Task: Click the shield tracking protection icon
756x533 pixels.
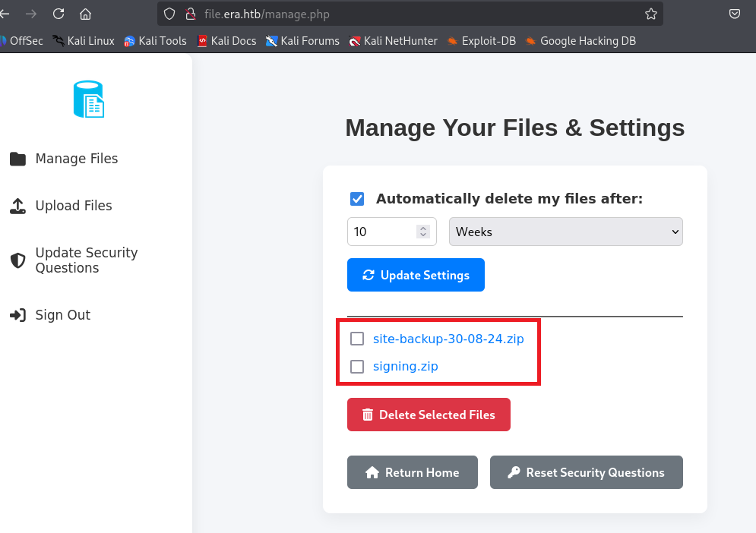Action: 170,14
